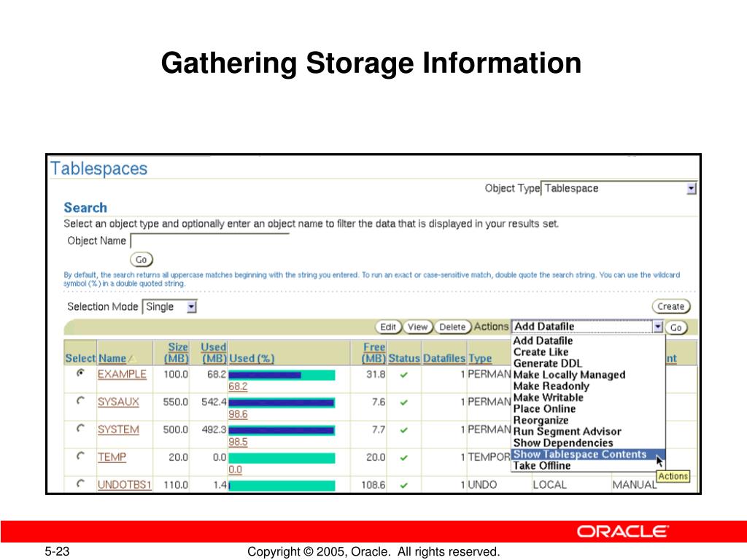
Task: Open the EXAMPLE tablespace link
Action: [122, 374]
